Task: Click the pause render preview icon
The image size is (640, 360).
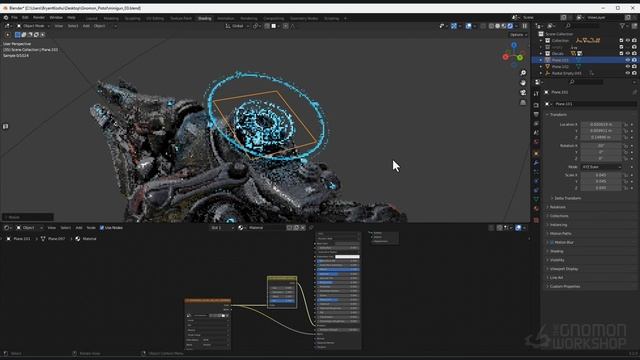Action: point(524,26)
